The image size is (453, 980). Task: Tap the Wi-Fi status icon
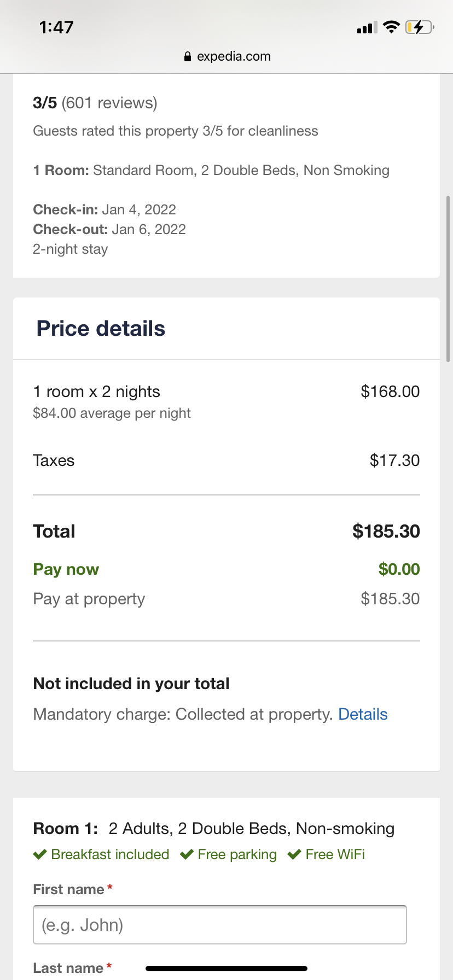(x=391, y=27)
